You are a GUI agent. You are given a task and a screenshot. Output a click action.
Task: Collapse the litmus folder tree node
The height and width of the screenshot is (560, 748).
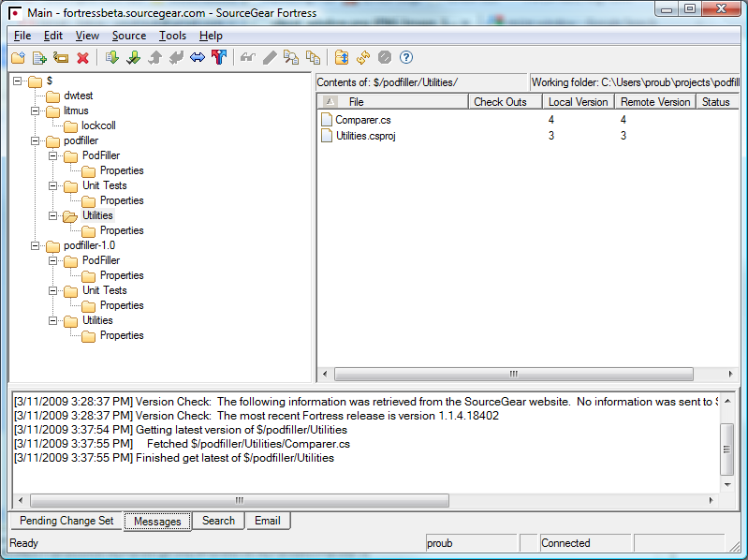[36, 111]
